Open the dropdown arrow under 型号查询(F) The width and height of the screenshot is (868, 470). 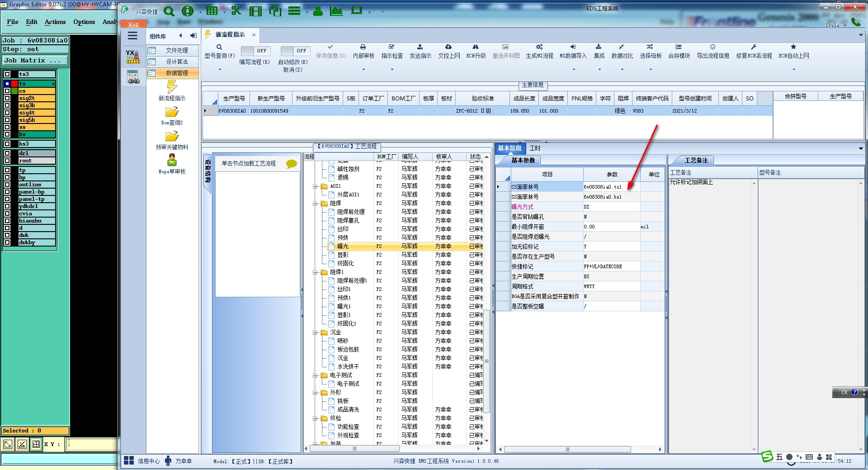(x=220, y=70)
